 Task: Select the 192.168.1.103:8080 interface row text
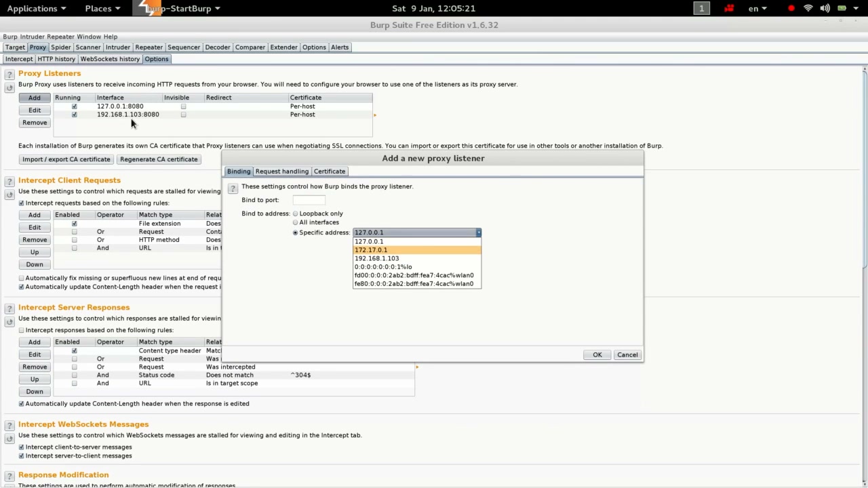(x=128, y=115)
